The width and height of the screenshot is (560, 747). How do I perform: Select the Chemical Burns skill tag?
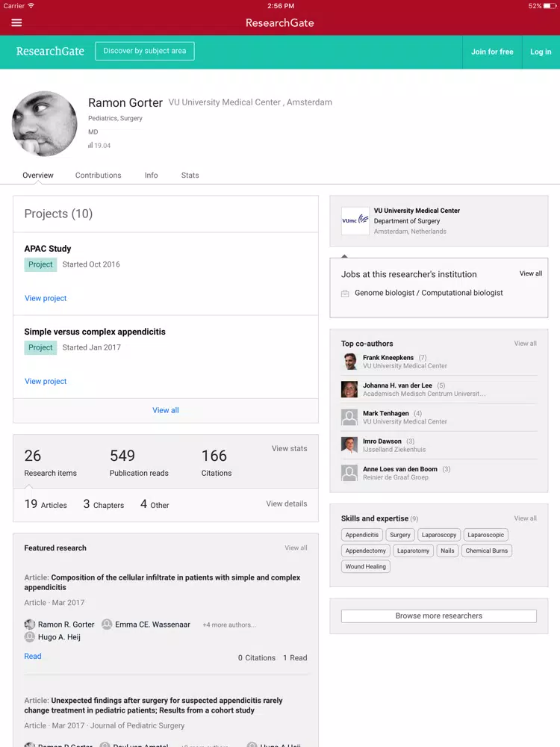click(487, 551)
